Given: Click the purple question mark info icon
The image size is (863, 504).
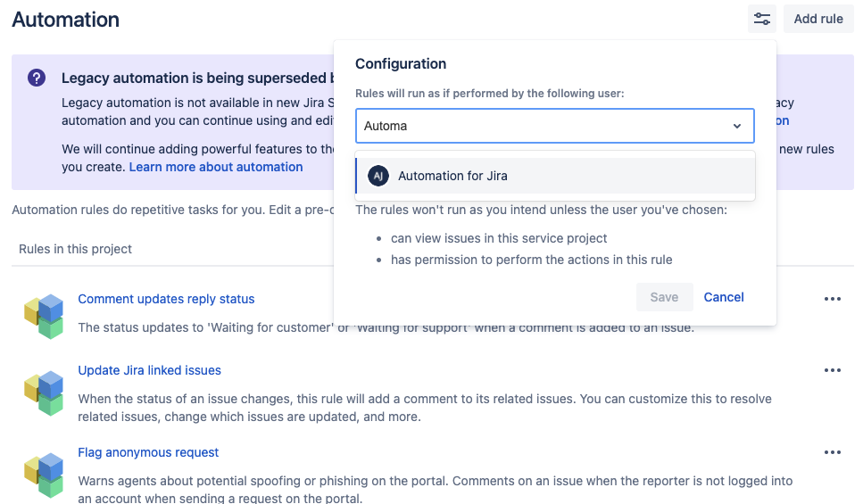Looking at the screenshot, I should [x=37, y=78].
